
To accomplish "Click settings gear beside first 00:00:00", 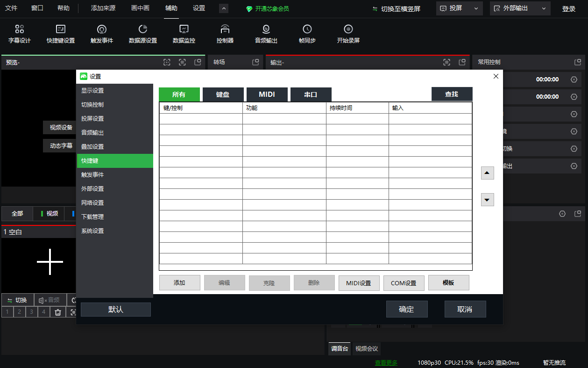I will tap(574, 79).
